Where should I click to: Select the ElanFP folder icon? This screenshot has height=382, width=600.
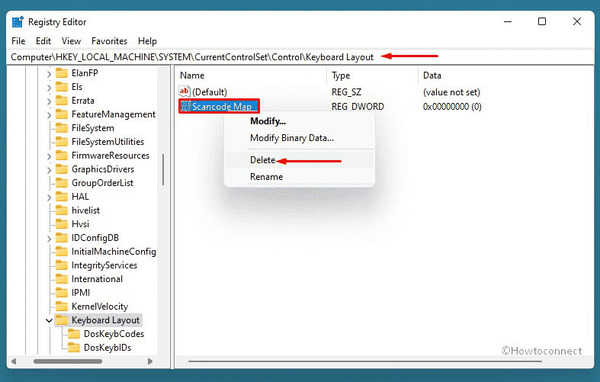[62, 73]
